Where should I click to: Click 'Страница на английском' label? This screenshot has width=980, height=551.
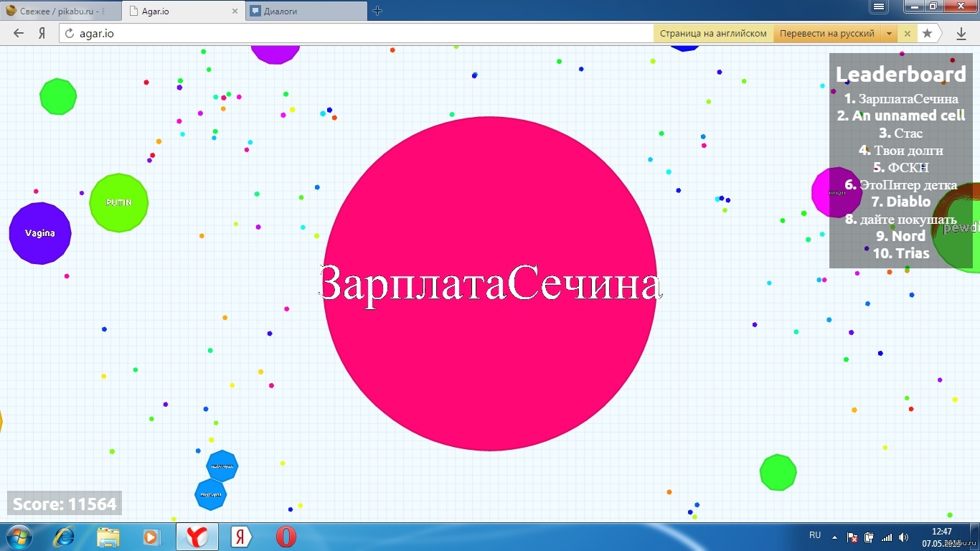[x=712, y=33]
